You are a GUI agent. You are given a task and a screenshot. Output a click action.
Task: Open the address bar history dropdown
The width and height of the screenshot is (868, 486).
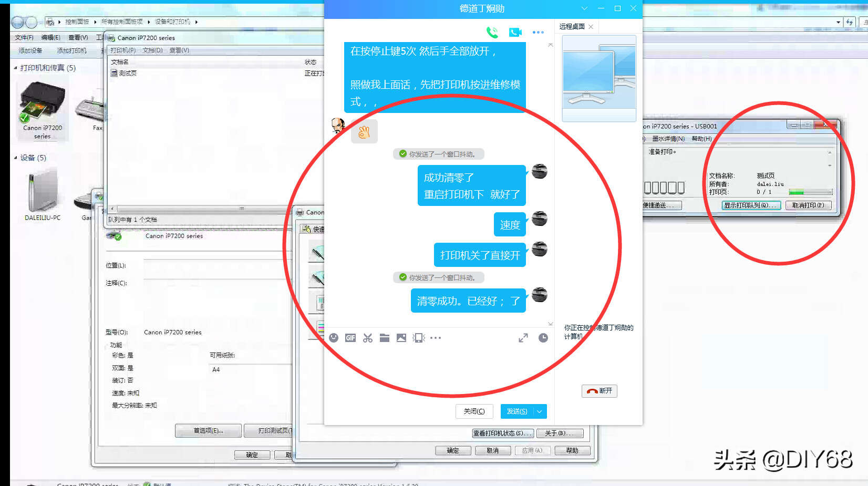pyautogui.click(x=838, y=22)
